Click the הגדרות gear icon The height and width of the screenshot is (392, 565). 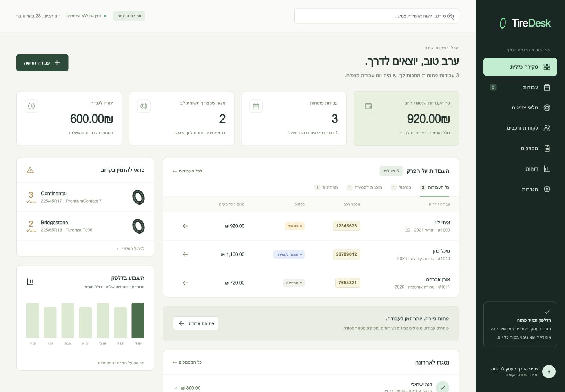click(547, 189)
